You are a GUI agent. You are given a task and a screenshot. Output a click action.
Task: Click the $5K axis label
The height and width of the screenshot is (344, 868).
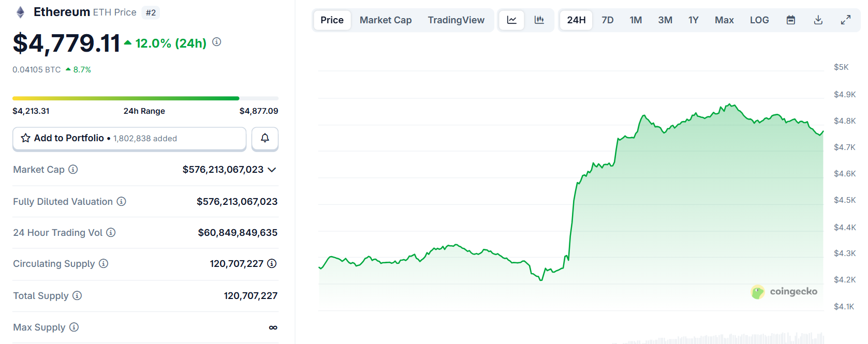[841, 67]
